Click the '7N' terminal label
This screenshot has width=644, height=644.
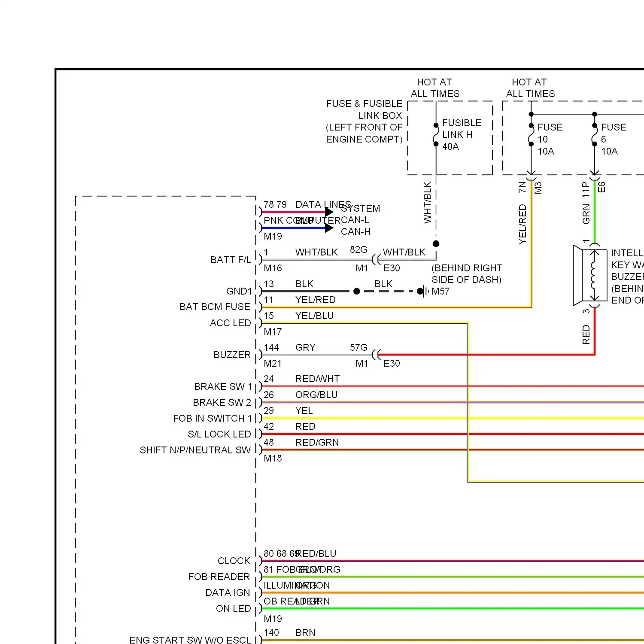[x=522, y=187]
